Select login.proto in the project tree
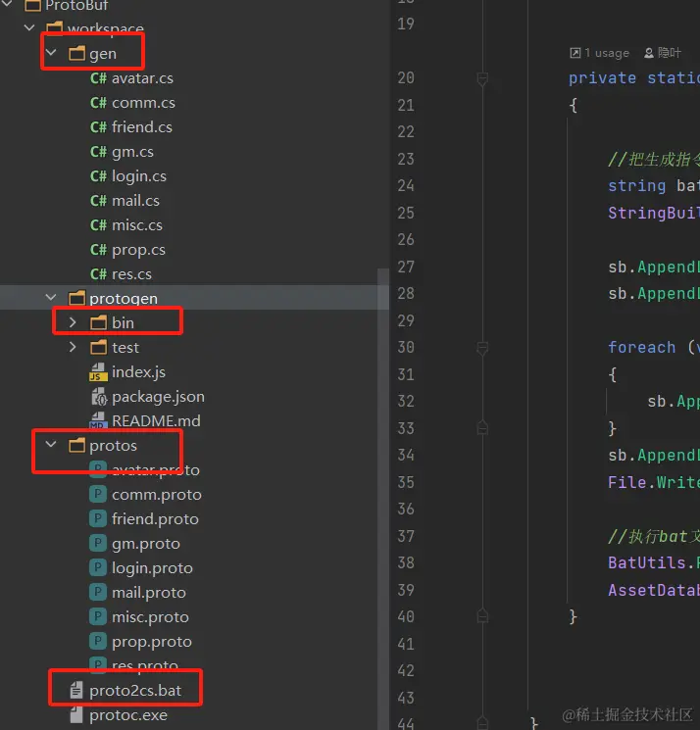The image size is (700, 730). pos(152,568)
